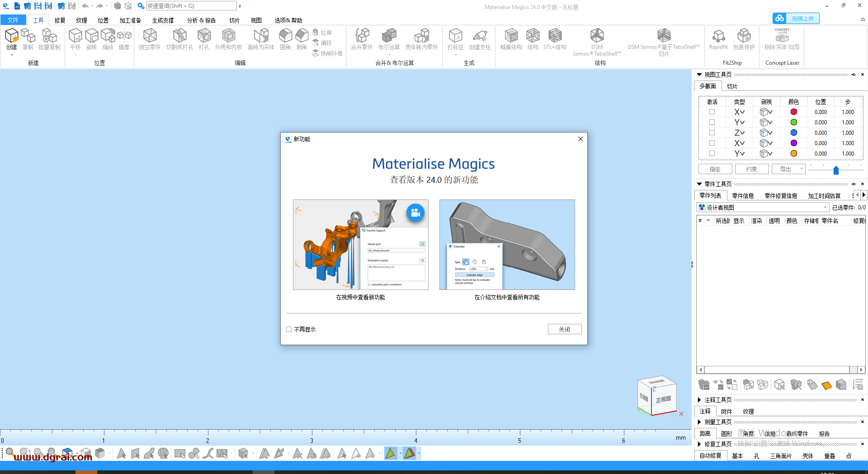Click the 指定 button
Screen dimensions: 868x474
(715, 169)
